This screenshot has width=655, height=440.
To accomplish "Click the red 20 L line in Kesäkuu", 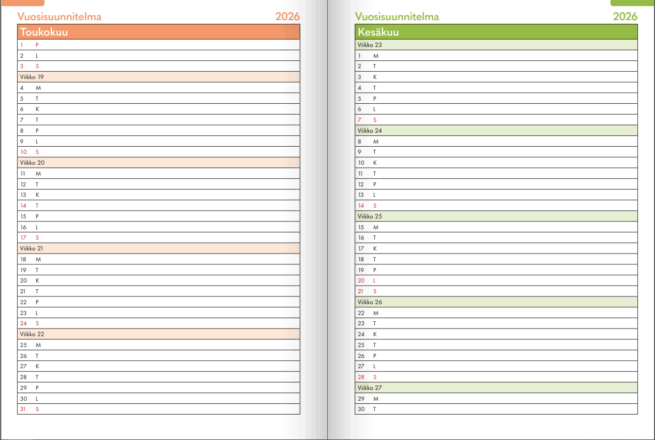I will 496,280.
